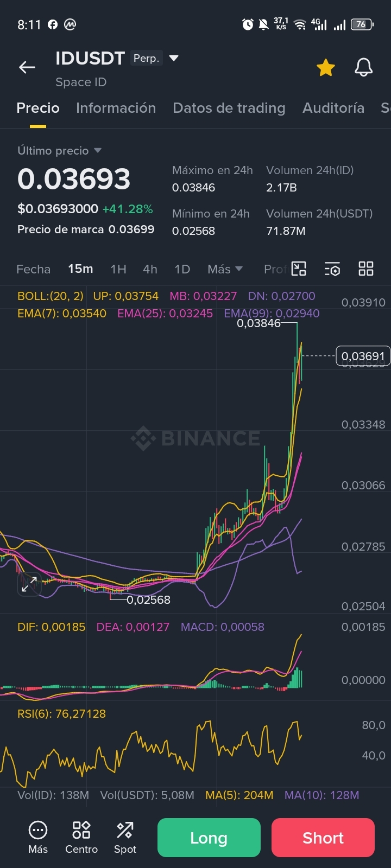Tap the battery indicator in status bar
This screenshot has width=391, height=868.
tap(362, 24)
